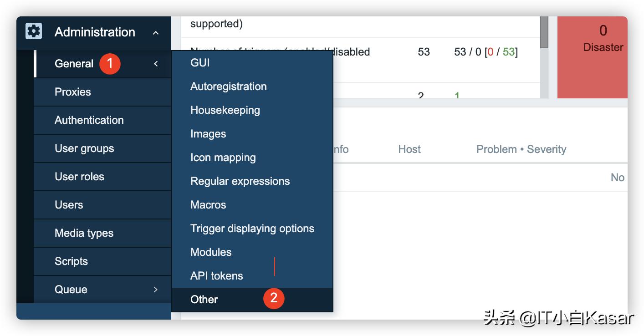The height and width of the screenshot is (336, 644).
Task: Open Housekeeping configuration
Action: click(225, 110)
